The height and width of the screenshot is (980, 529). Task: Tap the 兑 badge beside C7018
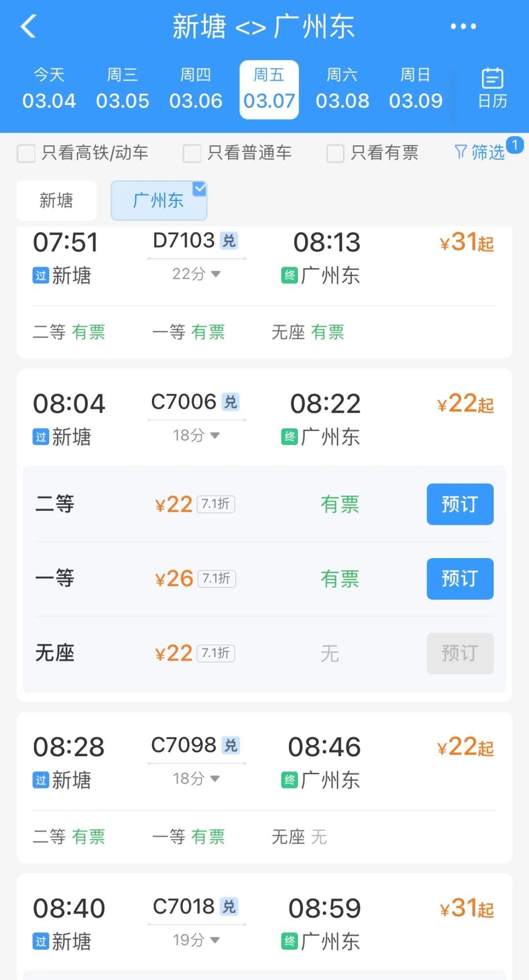coord(229,906)
